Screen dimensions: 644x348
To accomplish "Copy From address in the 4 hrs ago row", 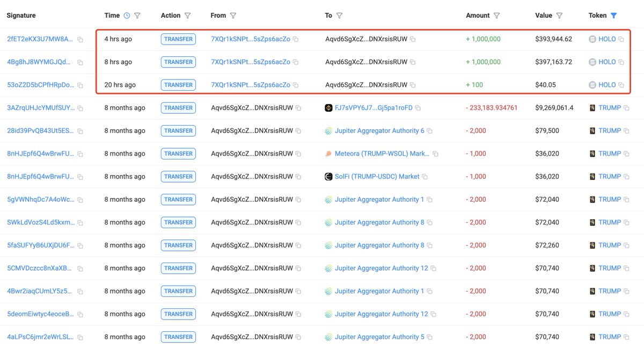I will coord(296,39).
